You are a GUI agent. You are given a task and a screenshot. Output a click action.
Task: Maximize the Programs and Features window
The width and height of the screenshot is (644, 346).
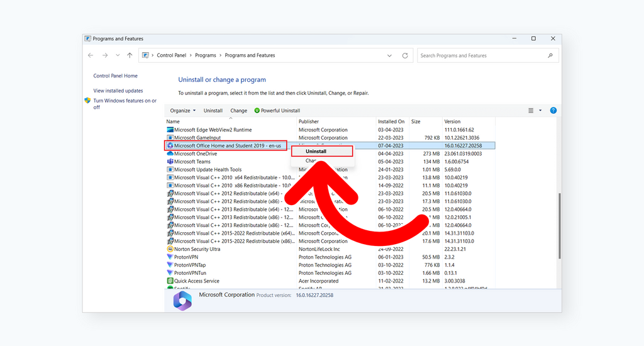tap(533, 38)
